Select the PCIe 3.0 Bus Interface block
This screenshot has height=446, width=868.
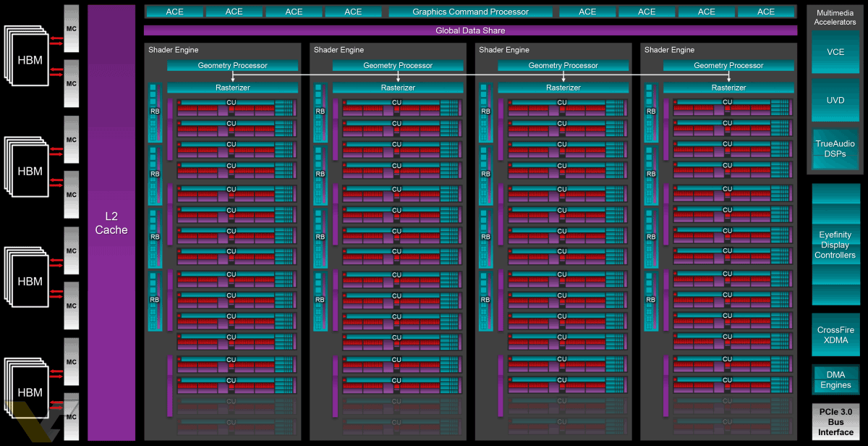click(835, 422)
